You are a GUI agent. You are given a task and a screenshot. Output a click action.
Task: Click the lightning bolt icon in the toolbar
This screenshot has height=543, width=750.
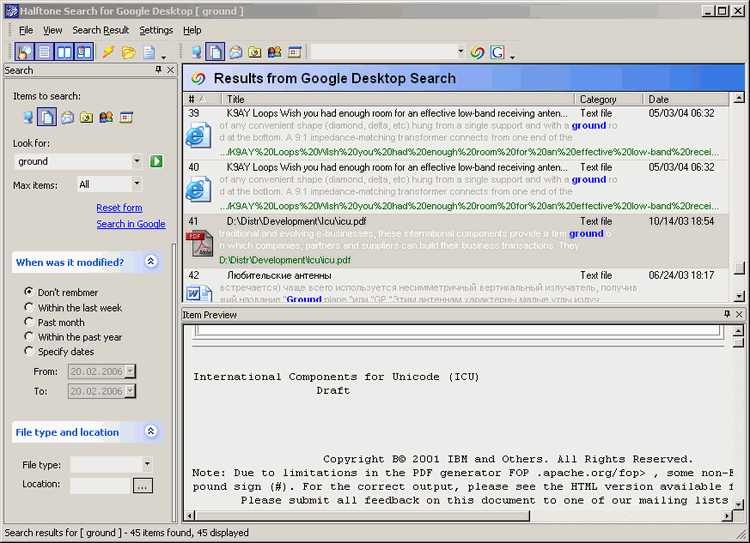(108, 52)
